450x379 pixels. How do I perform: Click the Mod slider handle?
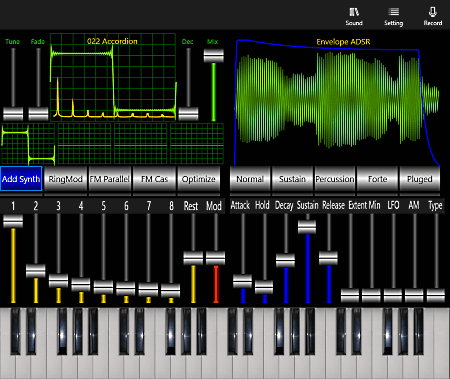[216, 259]
